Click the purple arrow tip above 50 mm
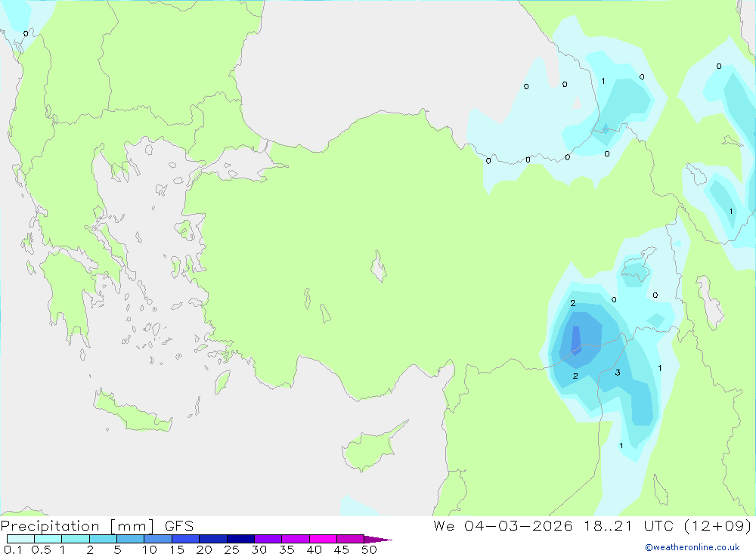This screenshot has height=554, width=756. (x=378, y=540)
